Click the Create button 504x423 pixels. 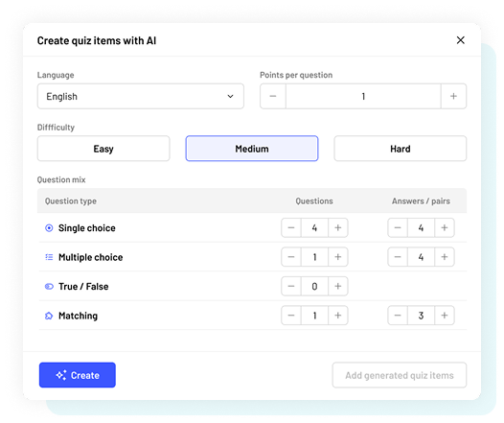pos(78,375)
